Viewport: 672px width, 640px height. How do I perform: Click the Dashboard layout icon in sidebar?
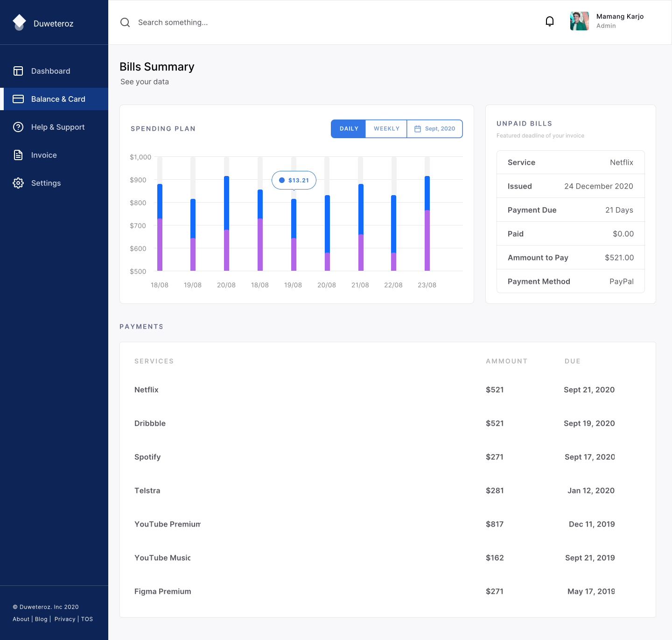pyautogui.click(x=18, y=71)
